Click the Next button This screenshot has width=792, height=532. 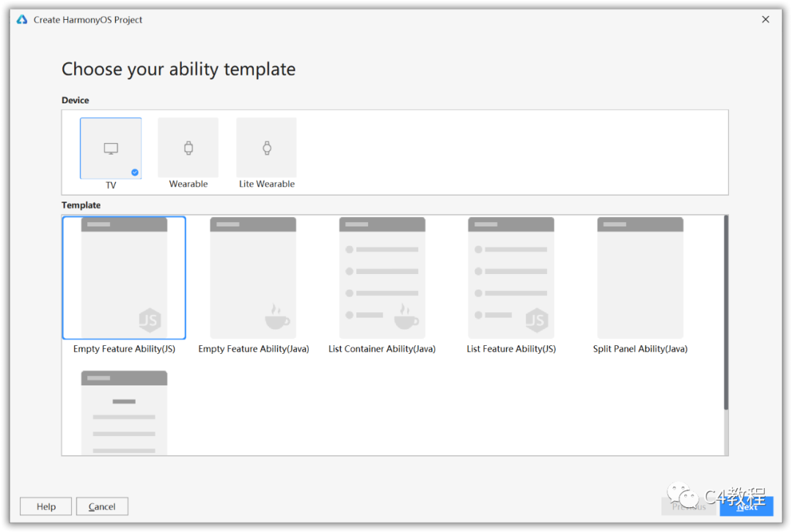[x=747, y=507]
